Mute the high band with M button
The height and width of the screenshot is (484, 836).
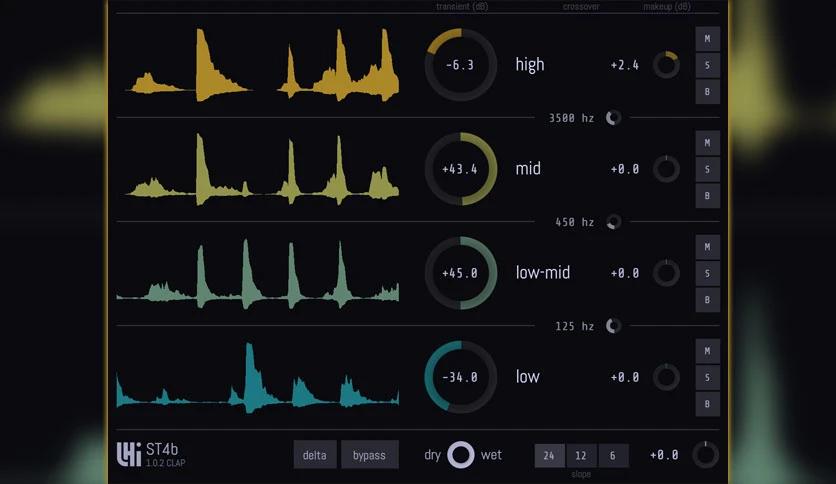[708, 39]
